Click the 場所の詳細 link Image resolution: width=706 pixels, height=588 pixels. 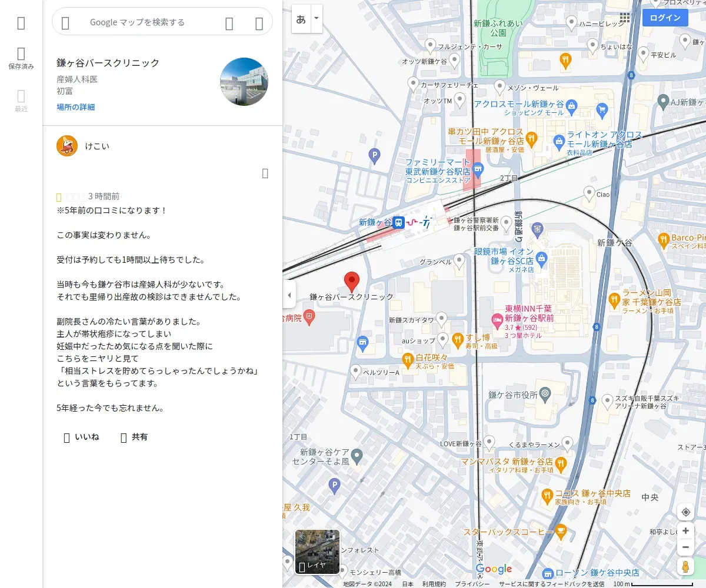point(75,107)
